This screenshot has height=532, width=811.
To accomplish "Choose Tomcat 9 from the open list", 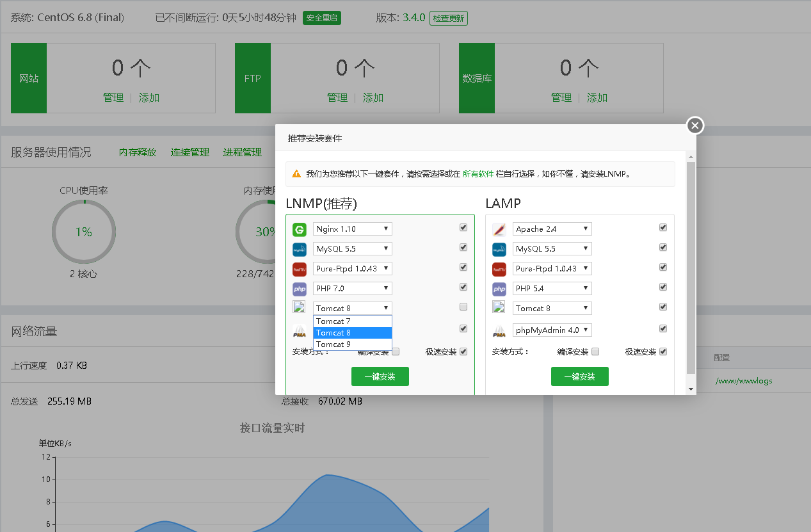I will click(353, 344).
